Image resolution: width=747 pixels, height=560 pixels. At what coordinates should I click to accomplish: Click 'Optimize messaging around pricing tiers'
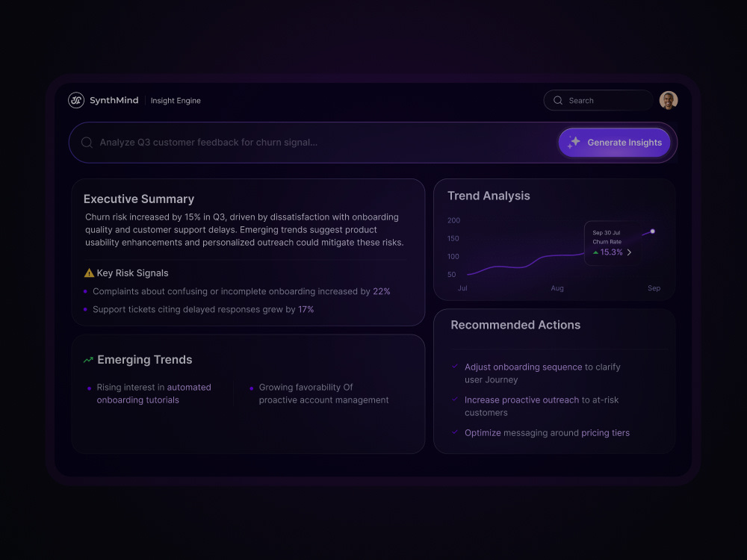547,433
